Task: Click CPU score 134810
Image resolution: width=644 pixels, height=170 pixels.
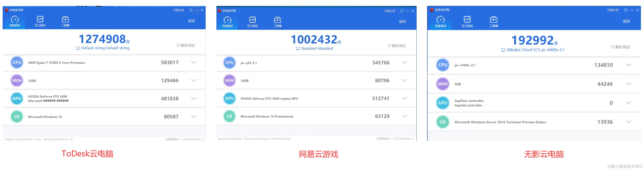Action: click(603, 65)
